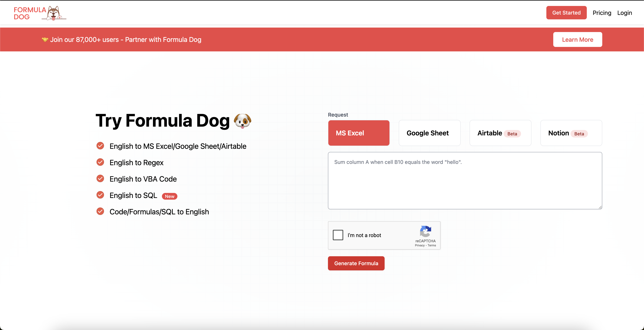Click 'Code/Formulas/SQL to English' text

point(159,212)
